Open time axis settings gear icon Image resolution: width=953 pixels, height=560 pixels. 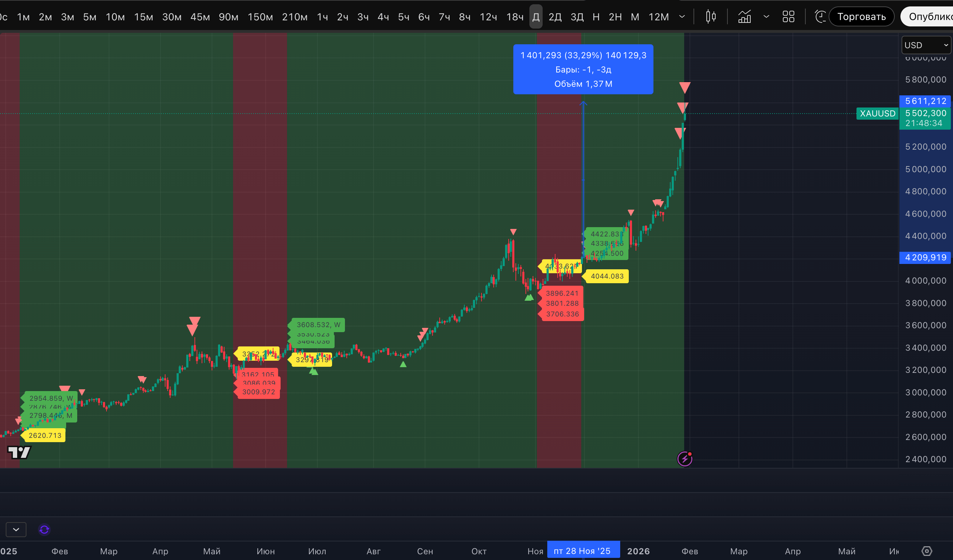(927, 551)
